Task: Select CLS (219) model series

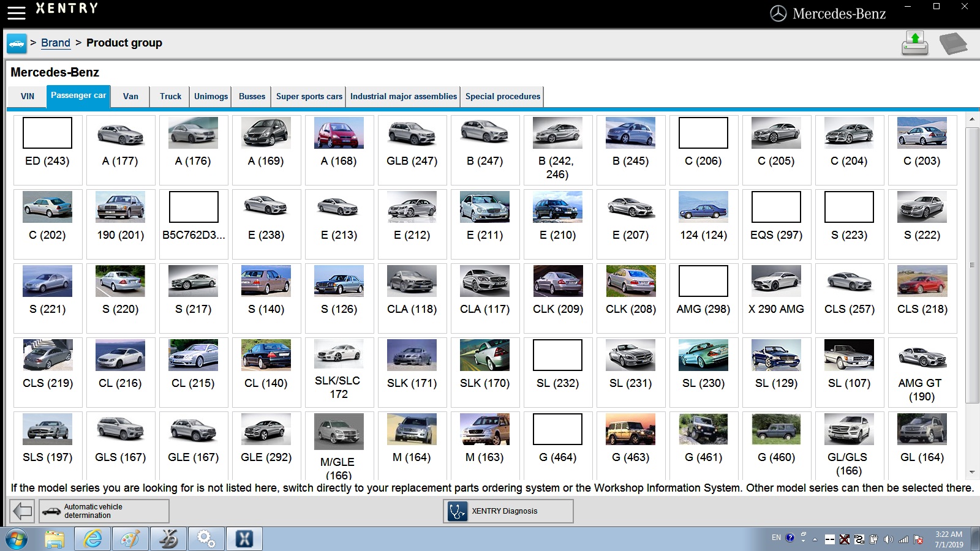Action: 48,372
